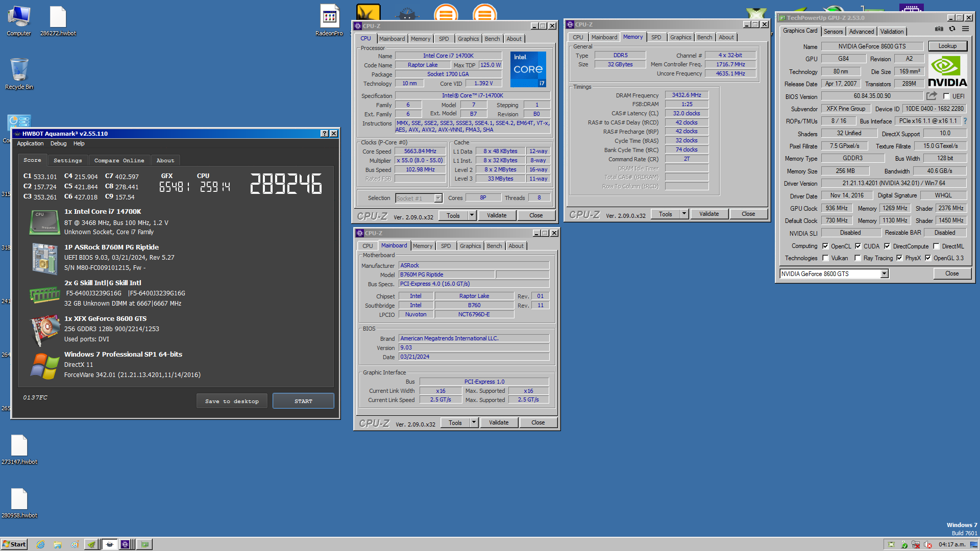The width and height of the screenshot is (980, 551).
Task: Switch to the NVIDIA taskbar item
Action: (x=91, y=544)
